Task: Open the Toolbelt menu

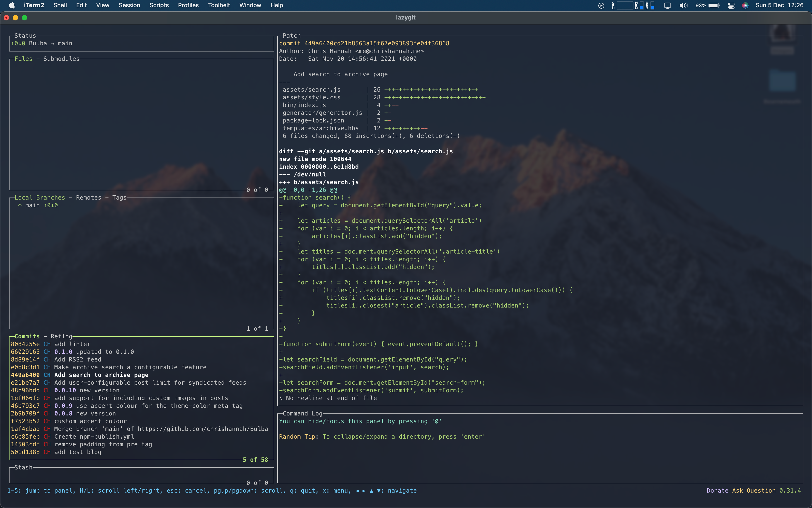Action: [219, 5]
